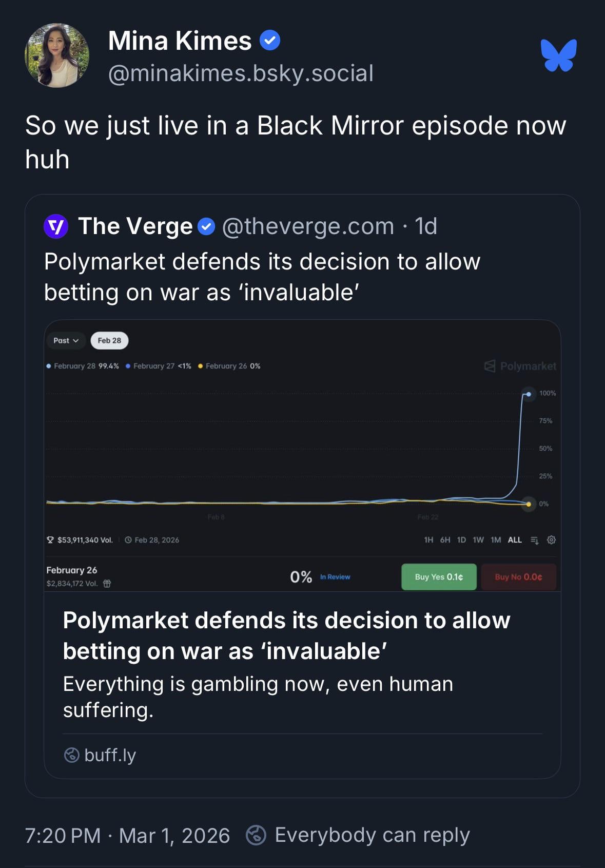Select the Feb 28 date pill
The image size is (605, 868).
(109, 340)
